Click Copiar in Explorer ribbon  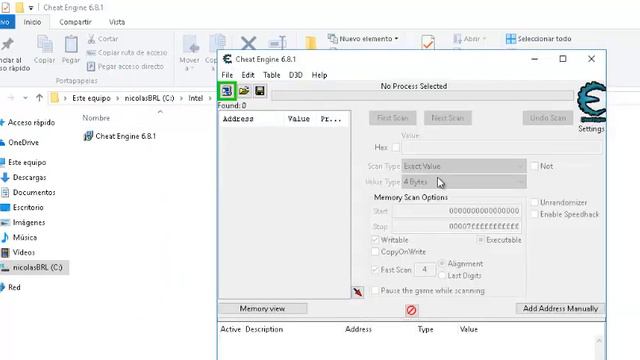tap(44, 49)
